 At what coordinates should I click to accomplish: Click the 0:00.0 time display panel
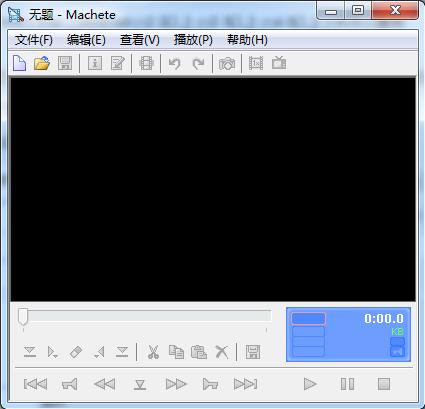pyautogui.click(x=348, y=334)
